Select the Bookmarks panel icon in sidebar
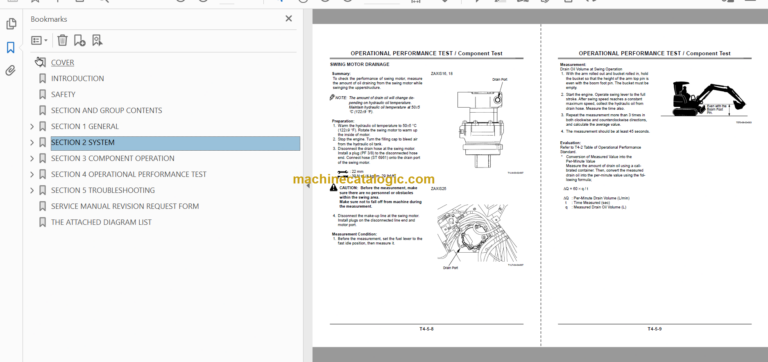The height and width of the screenshot is (362, 768). (x=11, y=48)
